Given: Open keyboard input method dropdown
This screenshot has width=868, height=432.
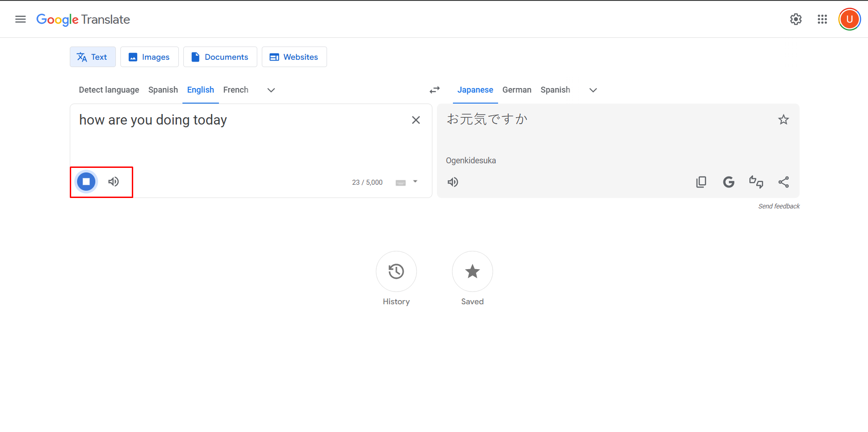Looking at the screenshot, I should [414, 182].
